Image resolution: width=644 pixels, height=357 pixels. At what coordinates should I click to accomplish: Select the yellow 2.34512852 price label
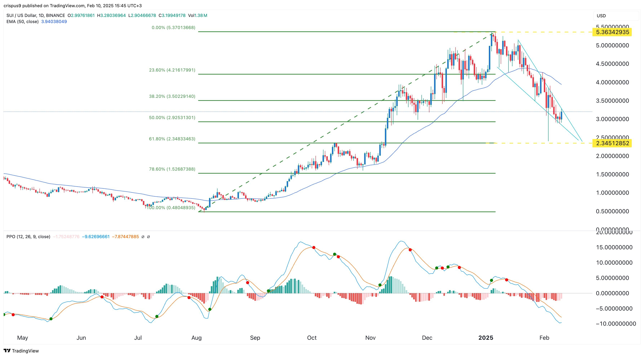[x=612, y=143]
